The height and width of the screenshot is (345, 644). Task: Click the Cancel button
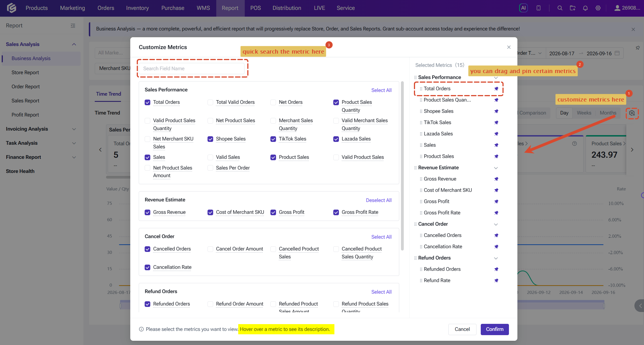click(462, 329)
